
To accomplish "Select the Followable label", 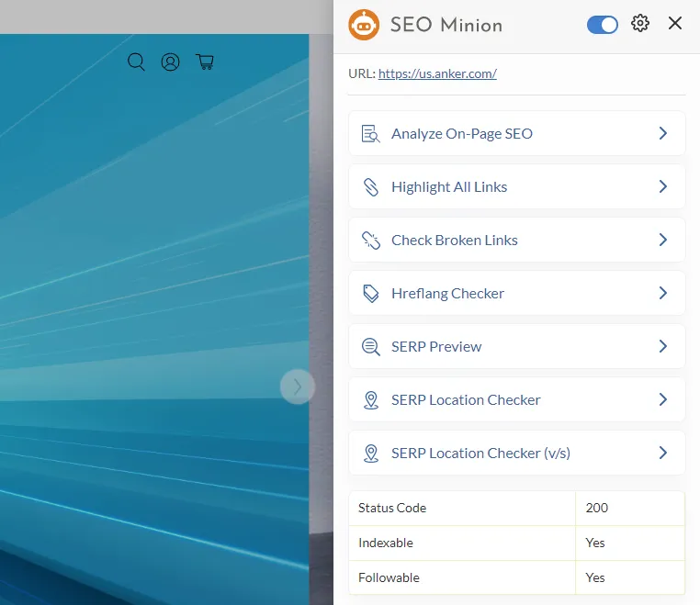I will click(x=389, y=577).
